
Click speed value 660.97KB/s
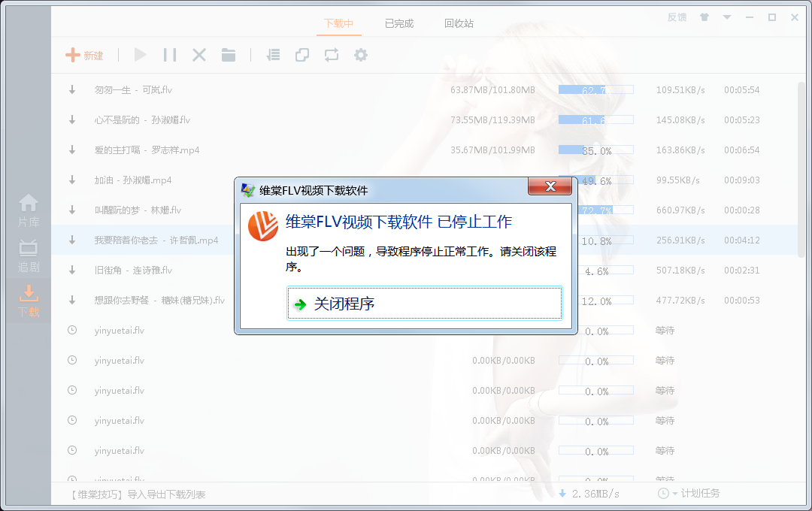coord(680,210)
